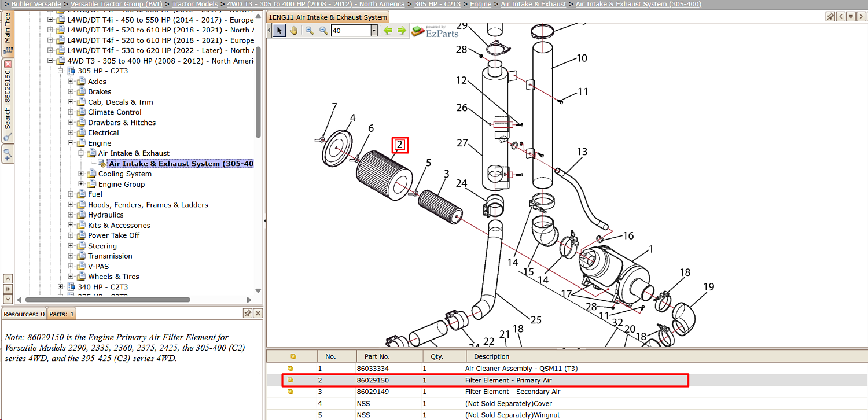Click the note icon for part 86029149

click(x=290, y=392)
